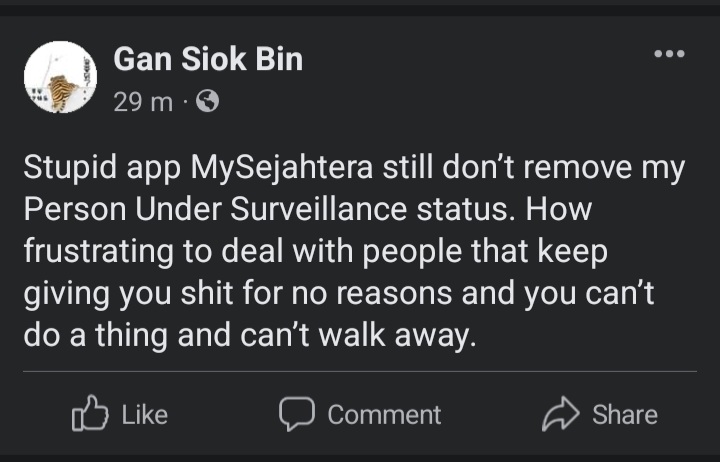Click the globe public privacy icon
Image resolution: width=720 pixels, height=462 pixels.
(208, 102)
